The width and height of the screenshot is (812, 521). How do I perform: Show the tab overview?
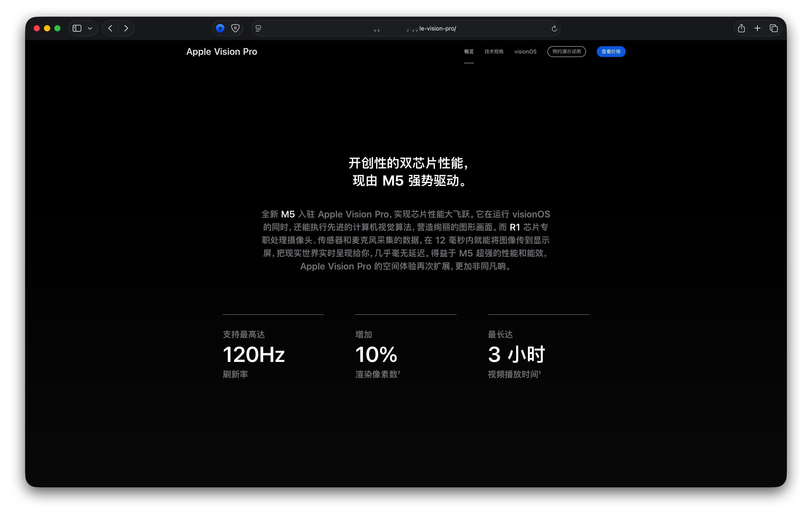coord(773,28)
